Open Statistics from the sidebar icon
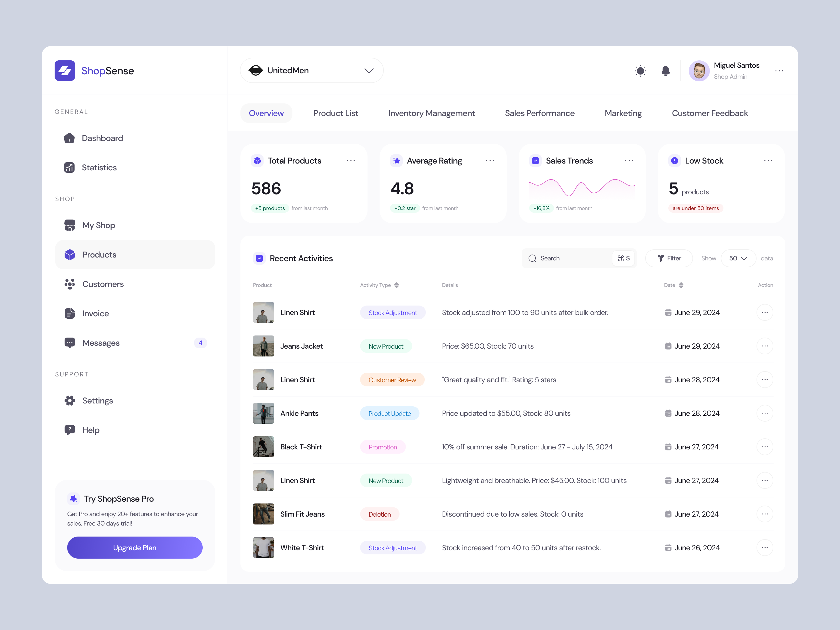This screenshot has width=840, height=630. tap(70, 167)
